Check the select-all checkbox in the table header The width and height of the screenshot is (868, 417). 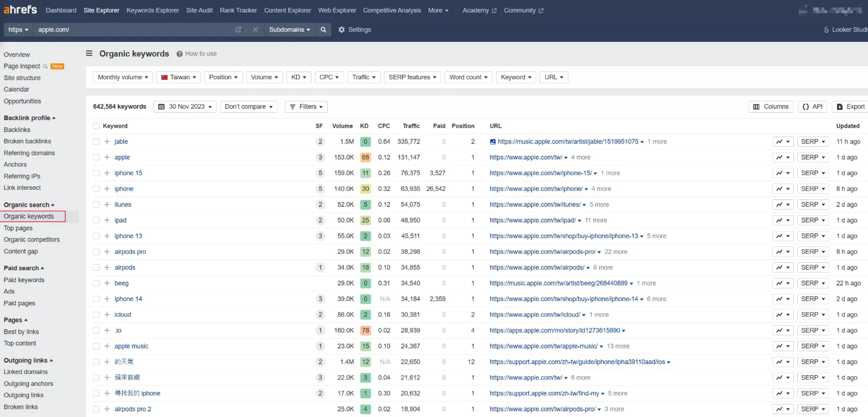96,126
